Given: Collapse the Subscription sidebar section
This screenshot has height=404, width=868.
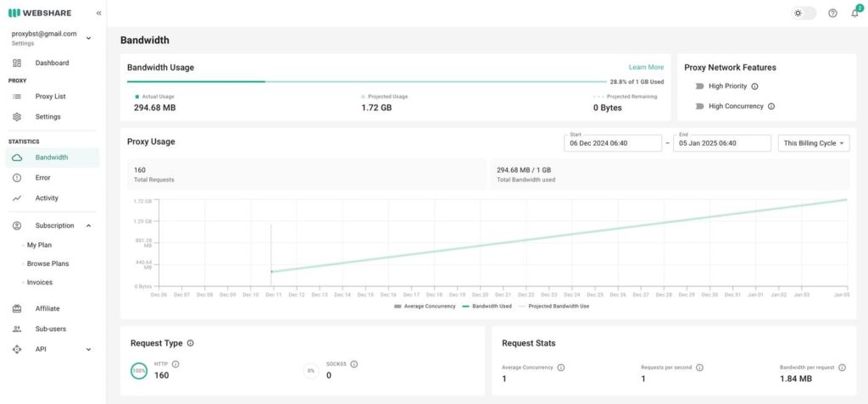Looking at the screenshot, I should (x=88, y=225).
